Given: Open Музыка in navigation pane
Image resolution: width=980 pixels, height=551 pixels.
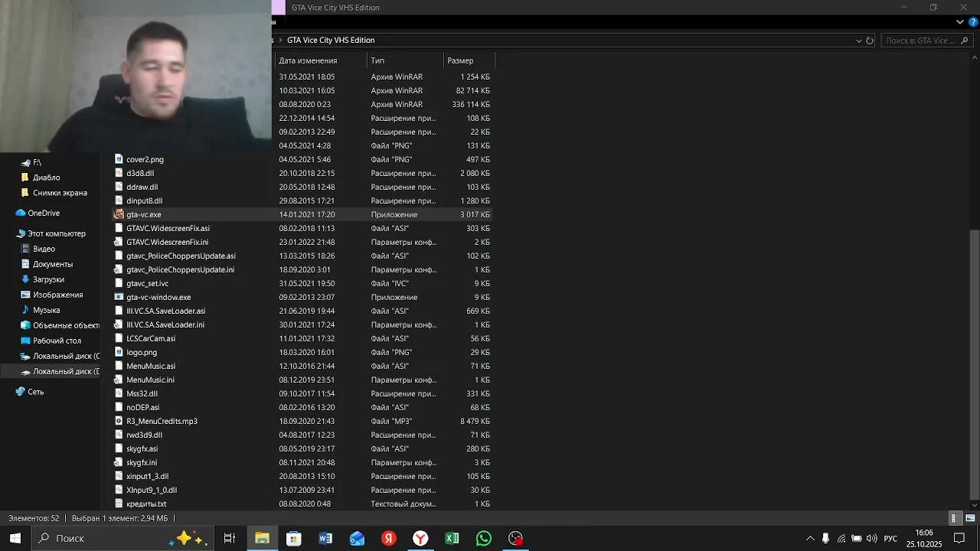Looking at the screenshot, I should click(x=46, y=310).
